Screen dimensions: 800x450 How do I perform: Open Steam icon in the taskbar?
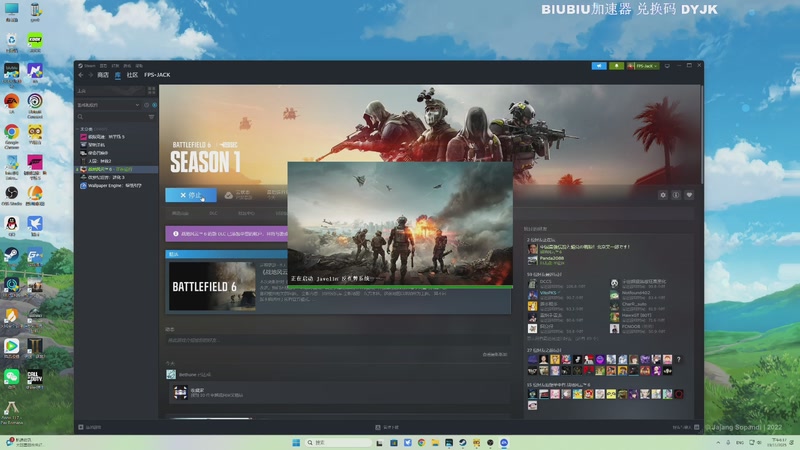463,442
